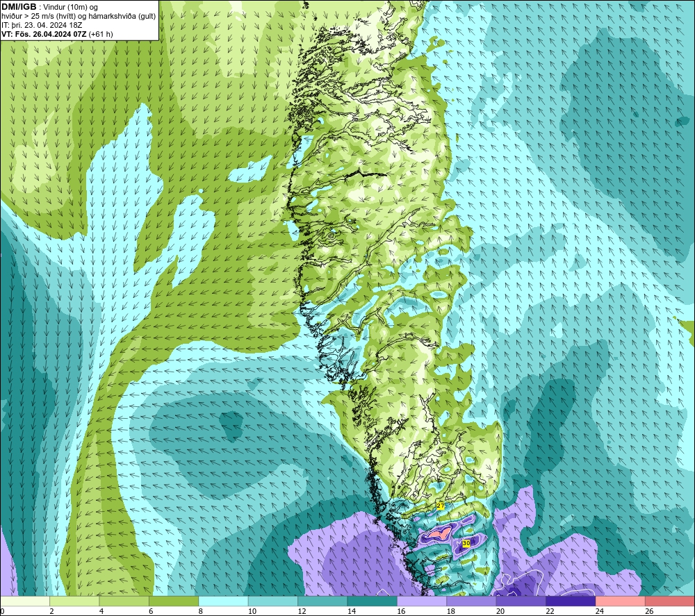The width and height of the screenshot is (695, 616).
Task: Click the 'IT: þri. 23. 04. 2024 18Z' line
Action: click(x=42, y=25)
